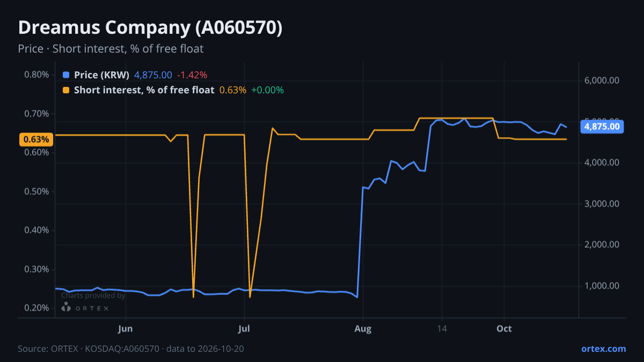Click the legend short interest value 0.63%
The width and height of the screenshot is (644, 362).
point(233,90)
